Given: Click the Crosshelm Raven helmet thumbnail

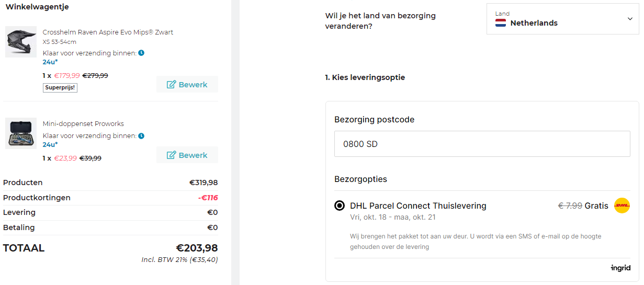Looking at the screenshot, I should (21, 42).
